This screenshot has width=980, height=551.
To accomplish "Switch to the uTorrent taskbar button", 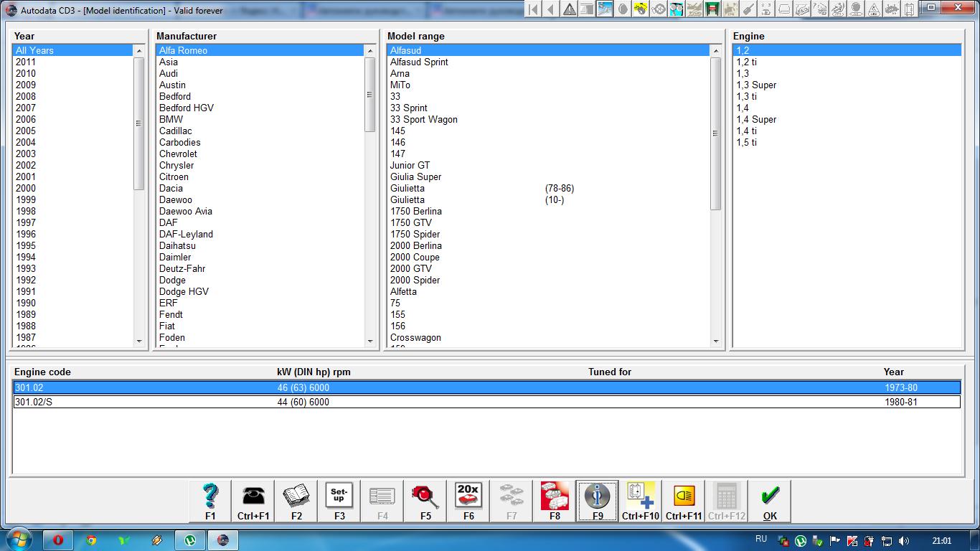I will (190, 540).
